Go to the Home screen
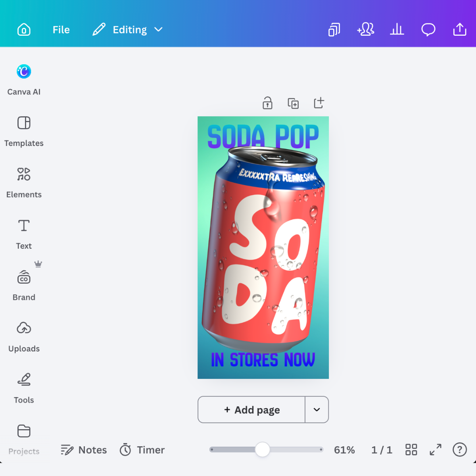The width and height of the screenshot is (476, 476). coord(24,30)
